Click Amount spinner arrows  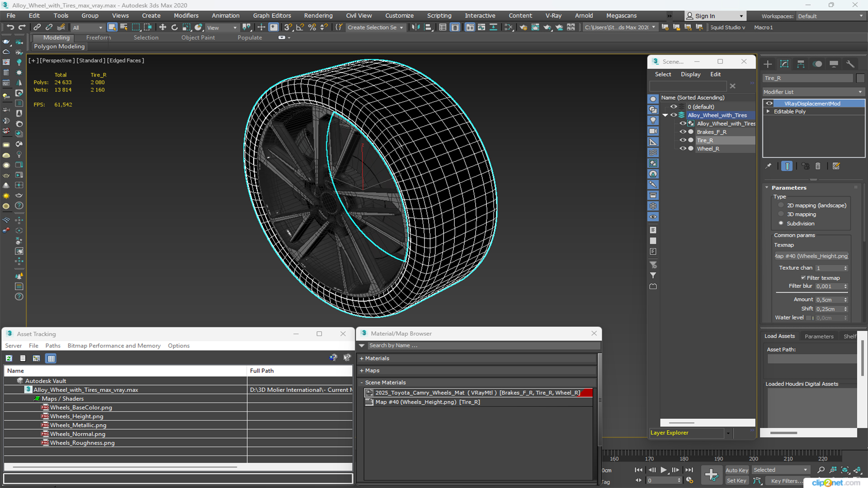[x=845, y=300]
